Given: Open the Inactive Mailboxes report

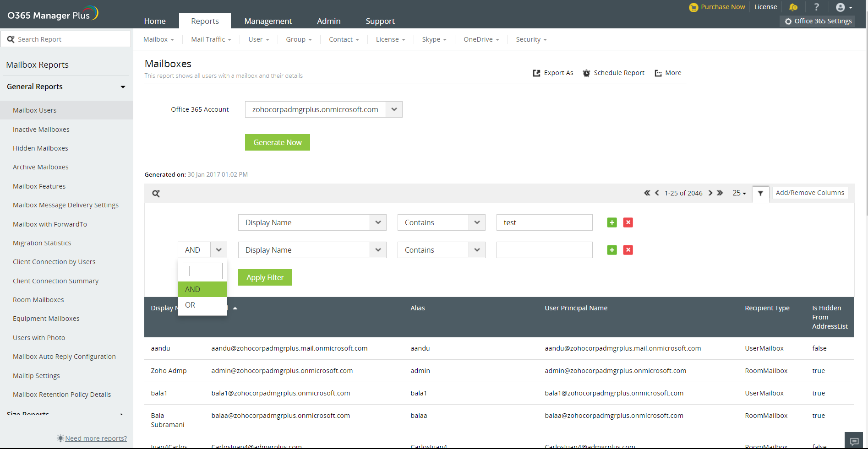Looking at the screenshot, I should [x=41, y=130].
